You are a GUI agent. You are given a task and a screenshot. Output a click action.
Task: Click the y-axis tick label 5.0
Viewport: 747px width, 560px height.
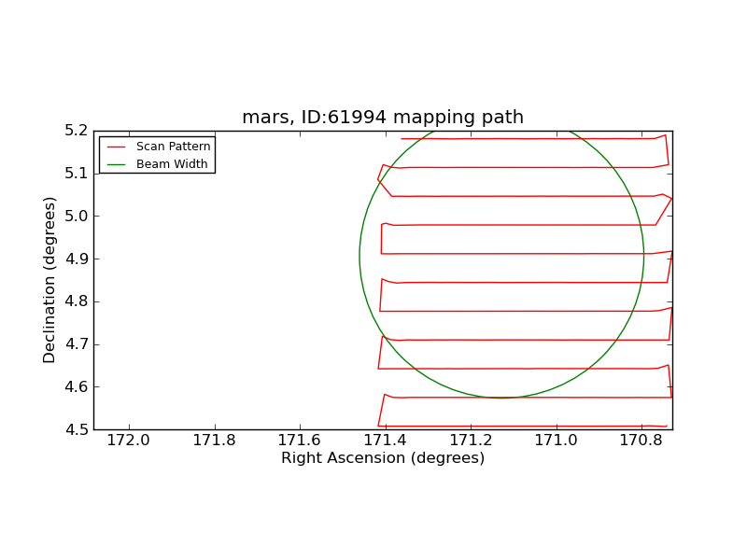pos(77,217)
